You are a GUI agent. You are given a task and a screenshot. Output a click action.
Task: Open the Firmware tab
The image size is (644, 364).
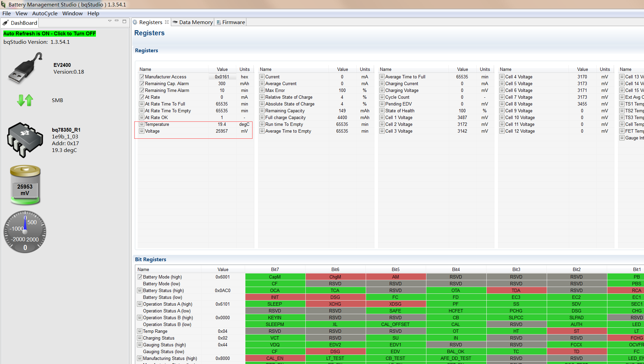[x=230, y=22]
